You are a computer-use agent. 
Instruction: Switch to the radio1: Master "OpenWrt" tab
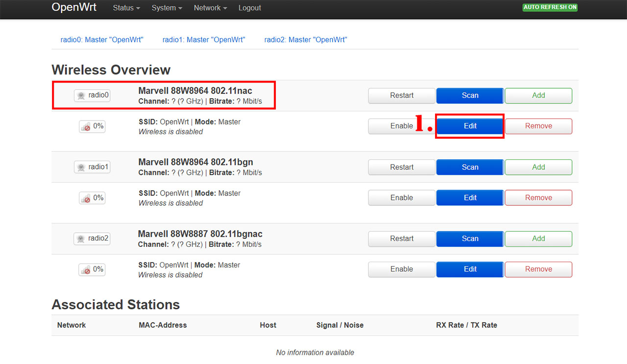[x=204, y=40]
